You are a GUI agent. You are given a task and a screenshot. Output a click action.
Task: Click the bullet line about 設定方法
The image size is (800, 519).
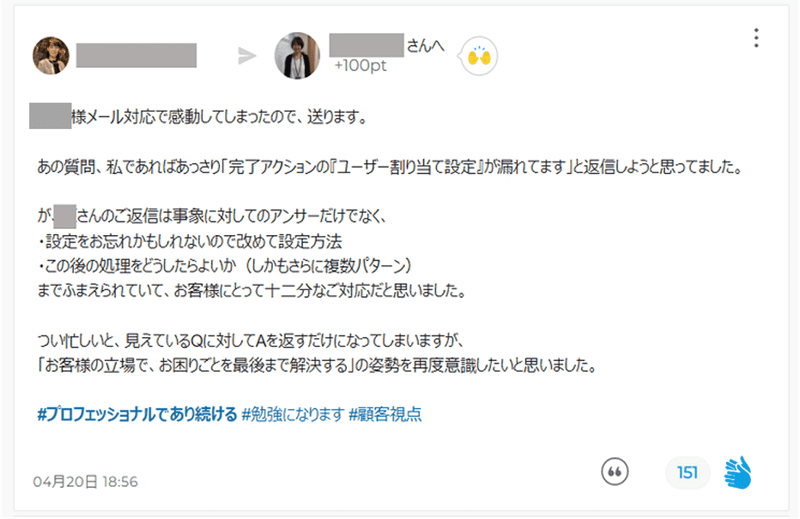pyautogui.click(x=189, y=241)
